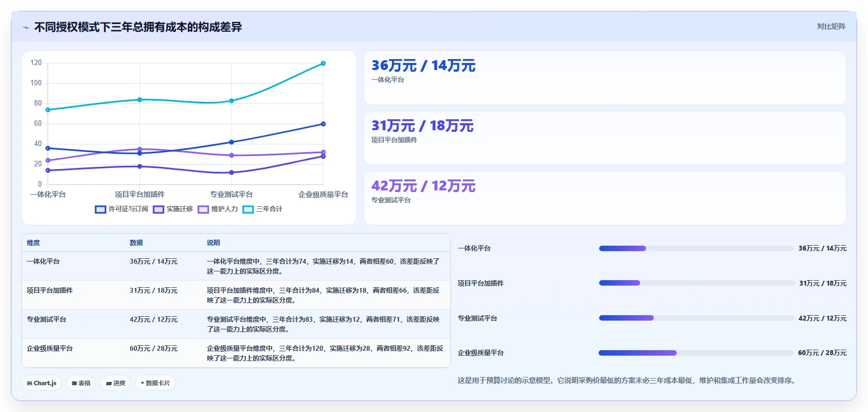868x412 pixels.
Task: Click progress value 60万元 / 28万元 on right
Action: [x=822, y=353]
